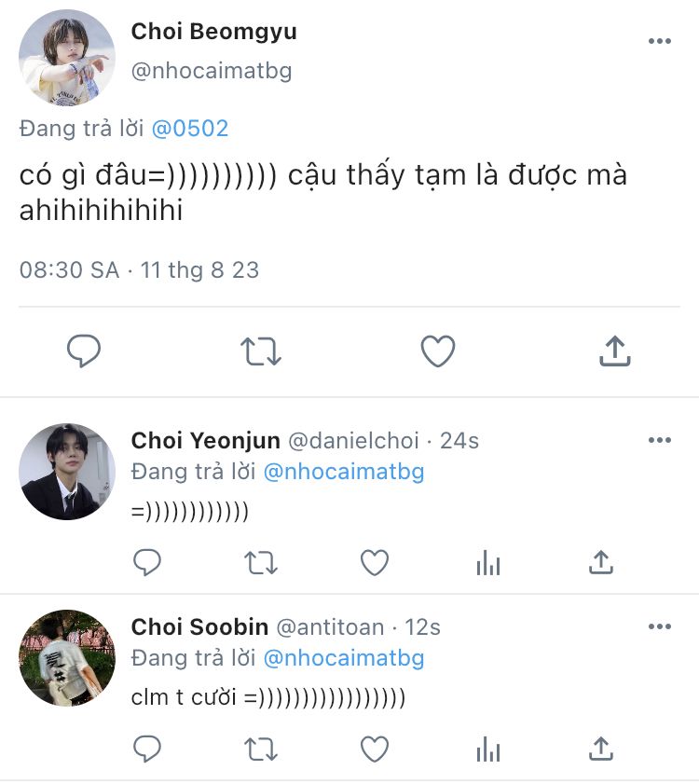This screenshot has height=784, width=699.
Task: Open Choi Beomgyu's profile avatar
Action: point(67,58)
